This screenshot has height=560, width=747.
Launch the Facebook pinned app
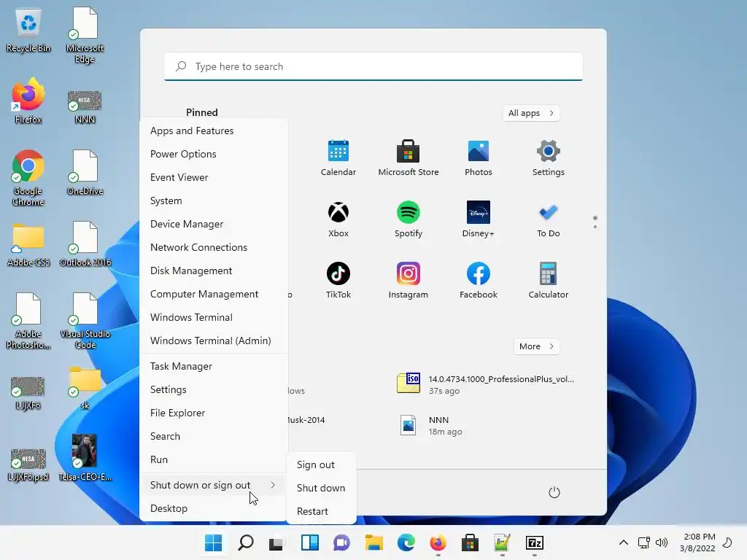[x=479, y=281]
